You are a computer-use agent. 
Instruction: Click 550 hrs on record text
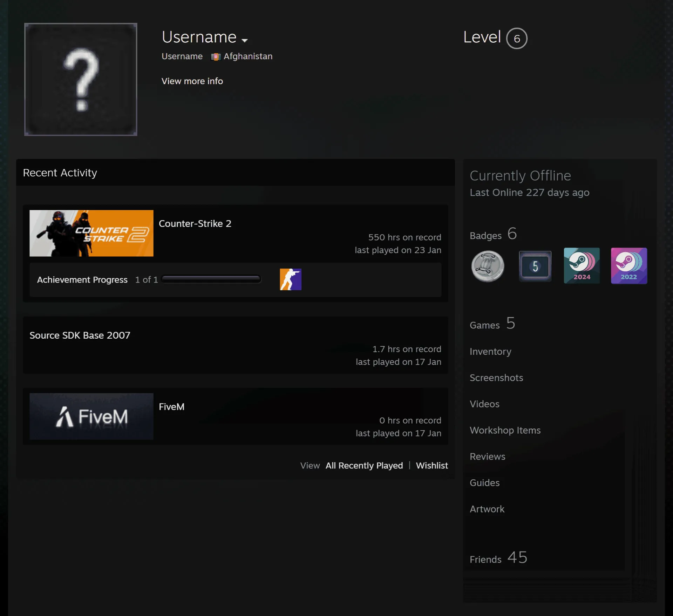[x=405, y=237]
